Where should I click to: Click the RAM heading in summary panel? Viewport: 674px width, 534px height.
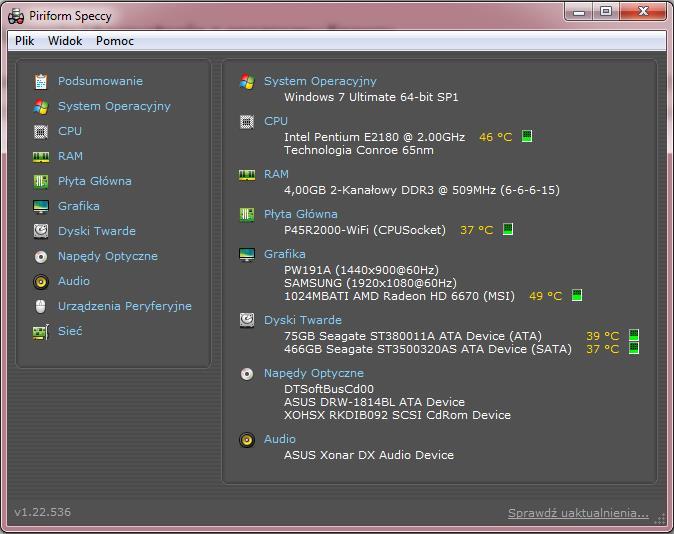(x=276, y=174)
